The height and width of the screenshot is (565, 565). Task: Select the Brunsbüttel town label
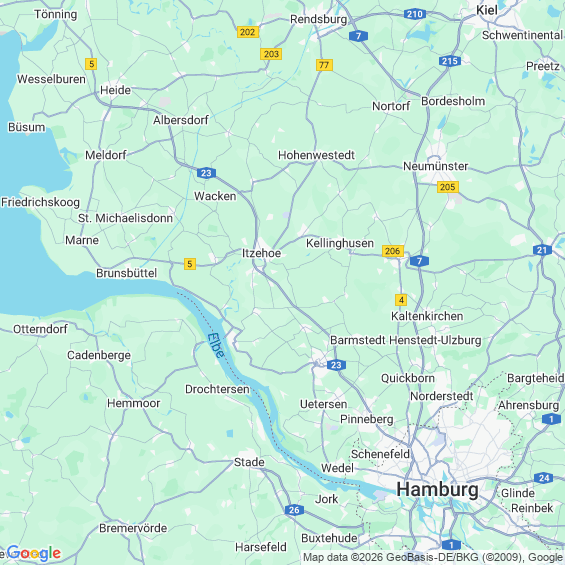[126, 273]
